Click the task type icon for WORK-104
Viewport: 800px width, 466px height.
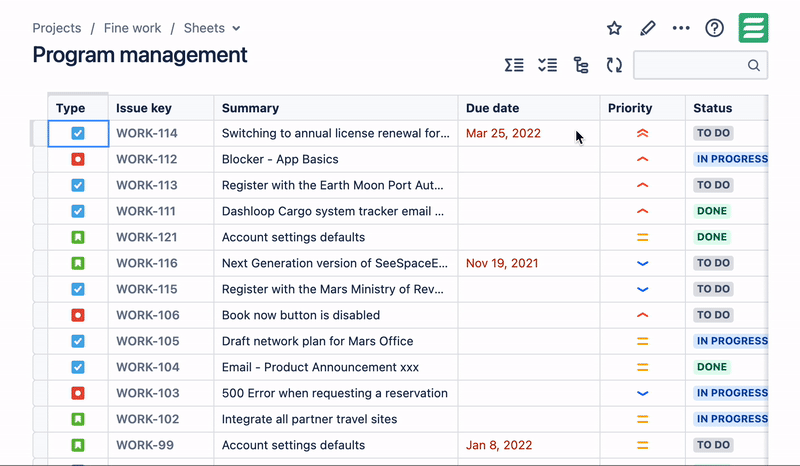(78, 367)
